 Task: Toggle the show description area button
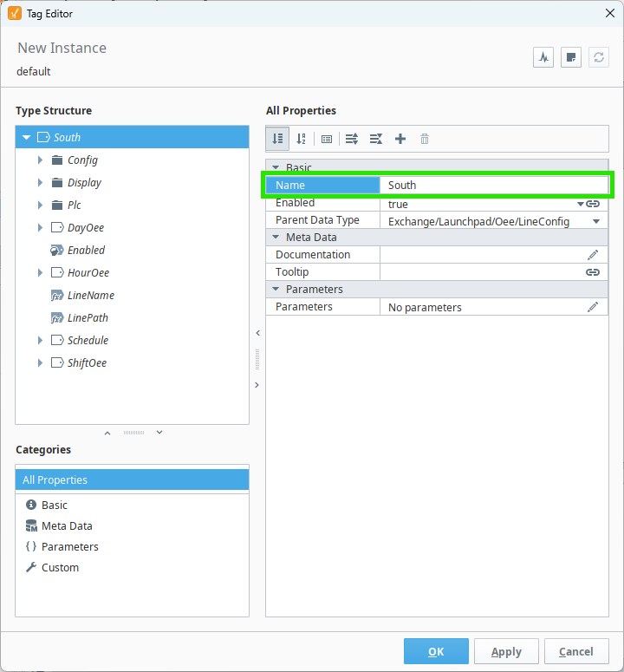[x=327, y=139]
